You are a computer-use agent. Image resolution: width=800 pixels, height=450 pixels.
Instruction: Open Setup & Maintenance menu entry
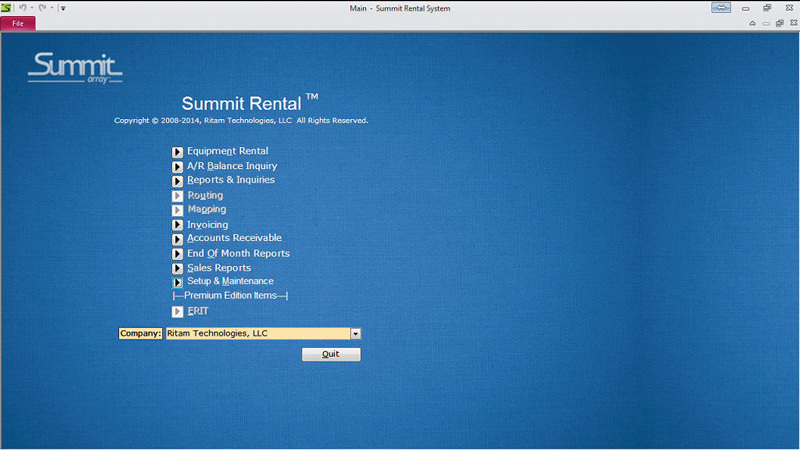(x=230, y=281)
